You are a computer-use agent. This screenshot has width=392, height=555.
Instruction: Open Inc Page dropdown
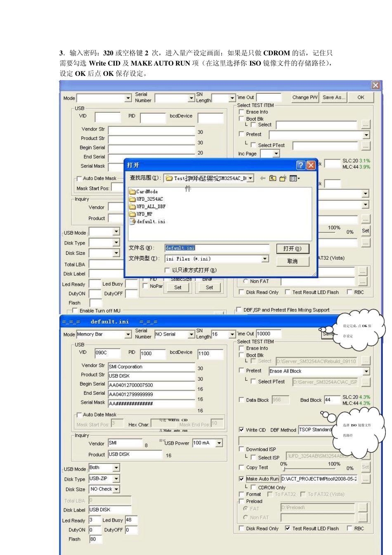click(276, 154)
